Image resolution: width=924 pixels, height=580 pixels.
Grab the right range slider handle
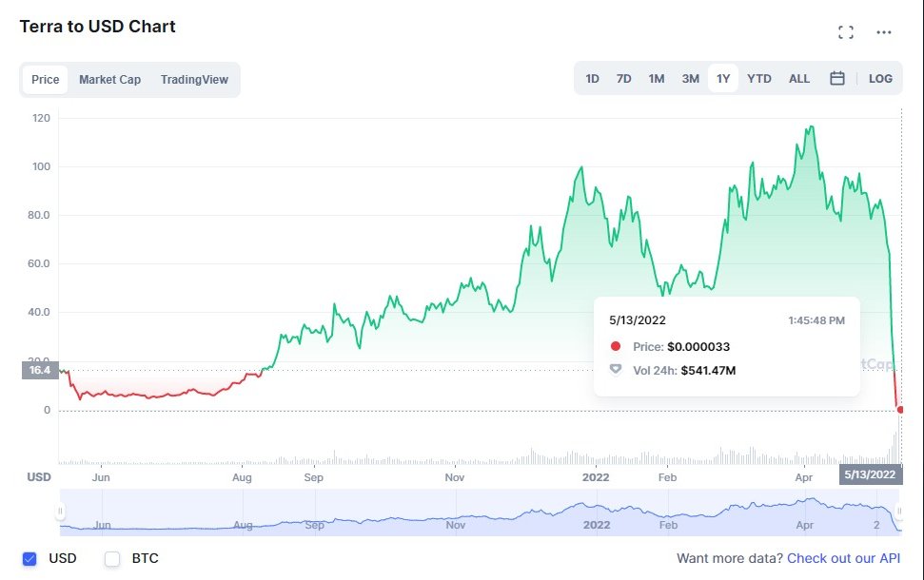pyautogui.click(x=899, y=512)
